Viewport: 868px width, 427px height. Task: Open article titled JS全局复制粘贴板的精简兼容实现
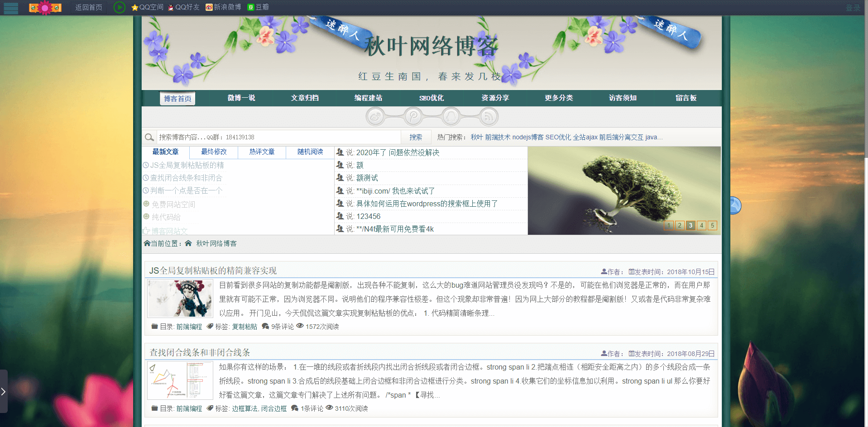pos(213,270)
